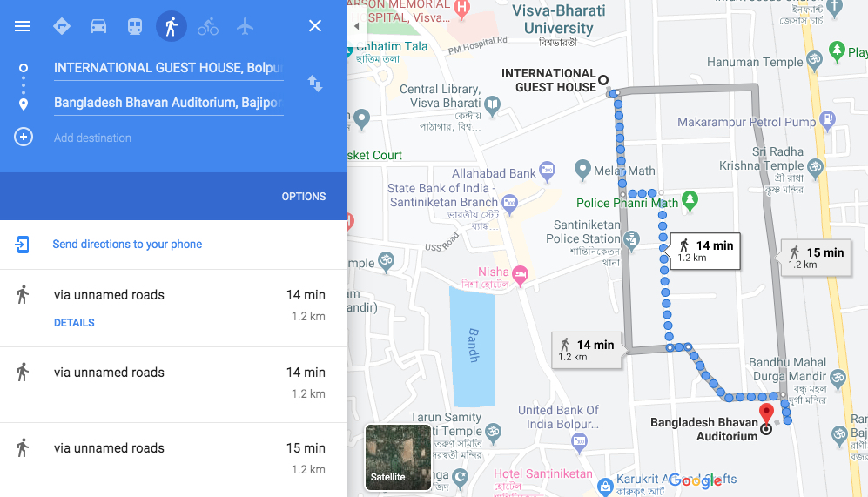Viewport: 868px width, 497px height.
Task: Collapse the side panel arrow
Action: pos(356,26)
